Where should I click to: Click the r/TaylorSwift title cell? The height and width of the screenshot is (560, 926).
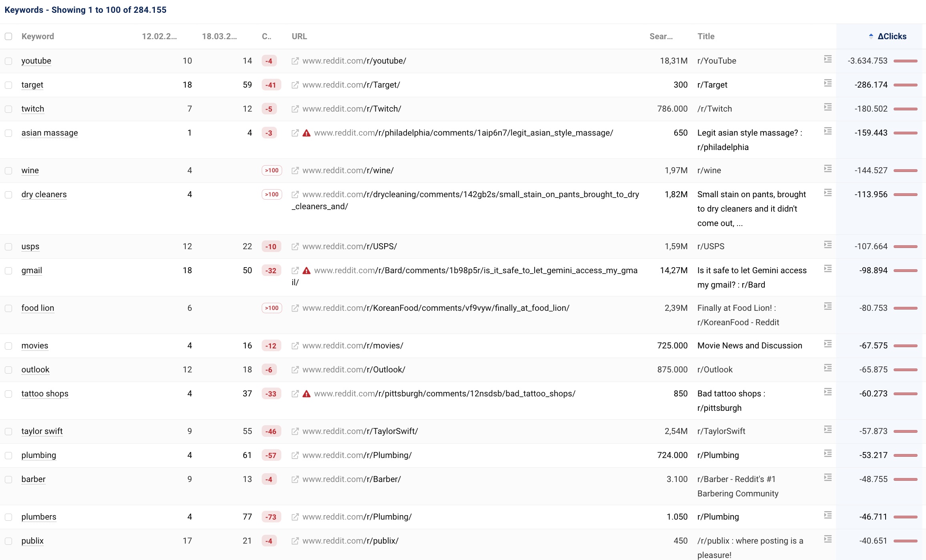[x=721, y=431]
